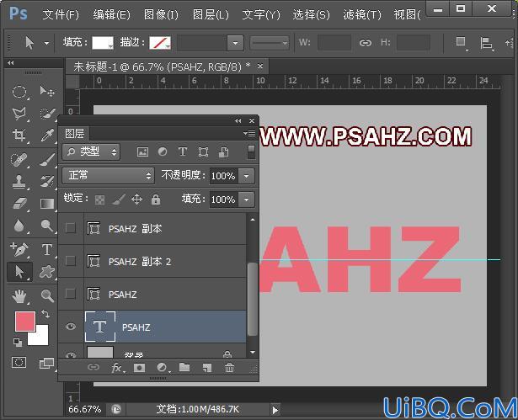Swap foreground and background colors
Screen dimensions: 518x420
[x=45, y=314]
